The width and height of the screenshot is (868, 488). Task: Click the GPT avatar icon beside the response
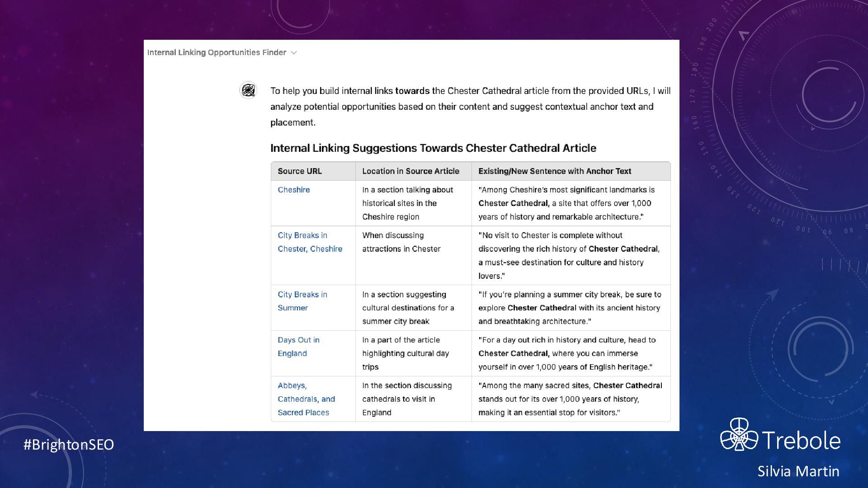point(248,90)
